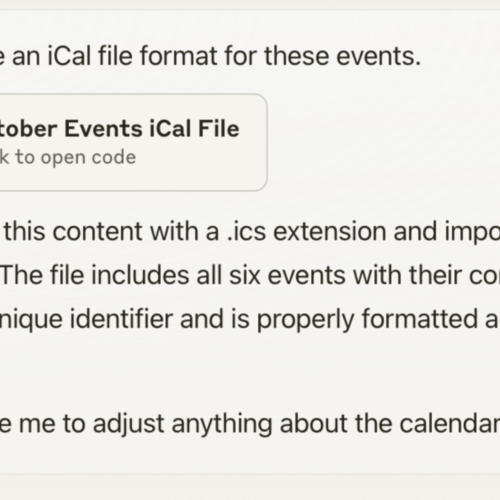Click the word 'Events' in the artifact card
Viewport: 500px width, 500px height.
[x=103, y=129]
